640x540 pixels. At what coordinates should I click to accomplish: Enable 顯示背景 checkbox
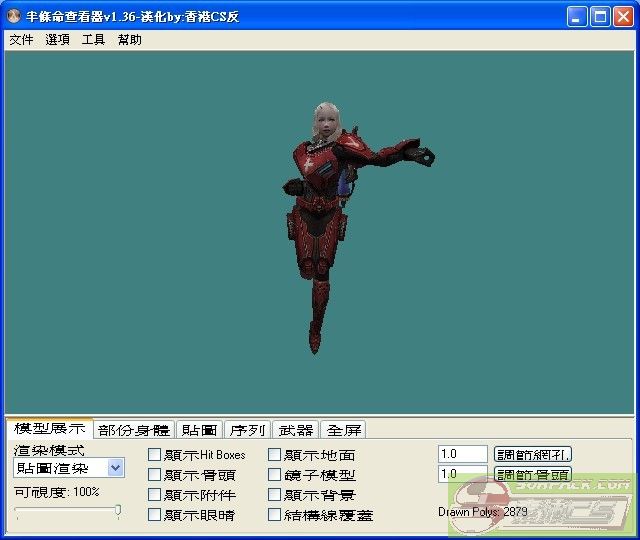click(274, 495)
